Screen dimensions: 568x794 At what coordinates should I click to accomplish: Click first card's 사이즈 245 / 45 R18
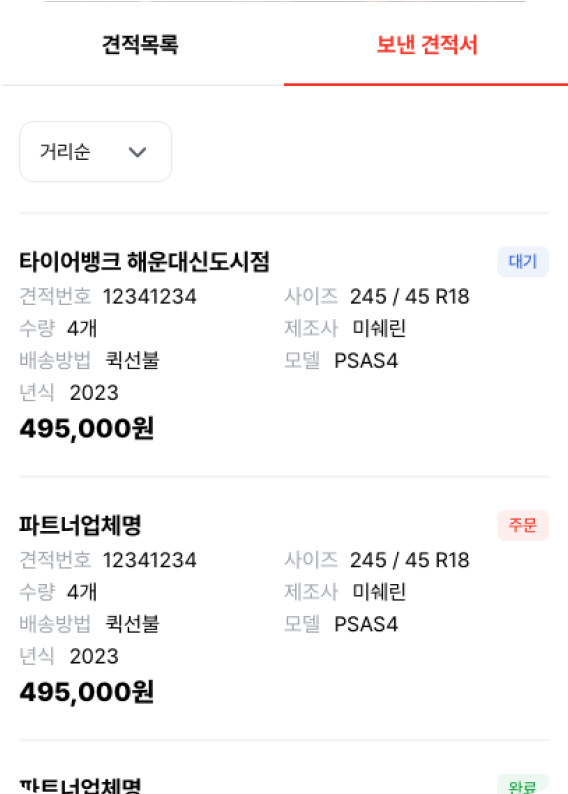point(410,297)
